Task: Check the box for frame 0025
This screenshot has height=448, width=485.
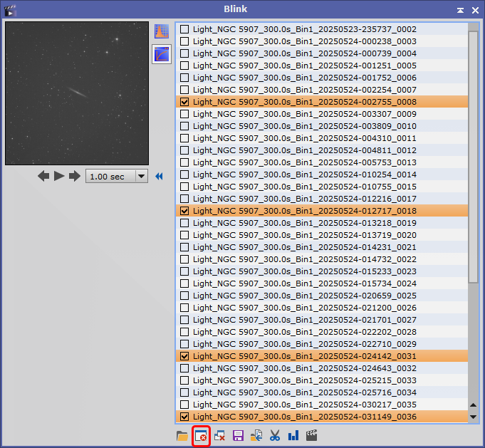Action: 184,296
